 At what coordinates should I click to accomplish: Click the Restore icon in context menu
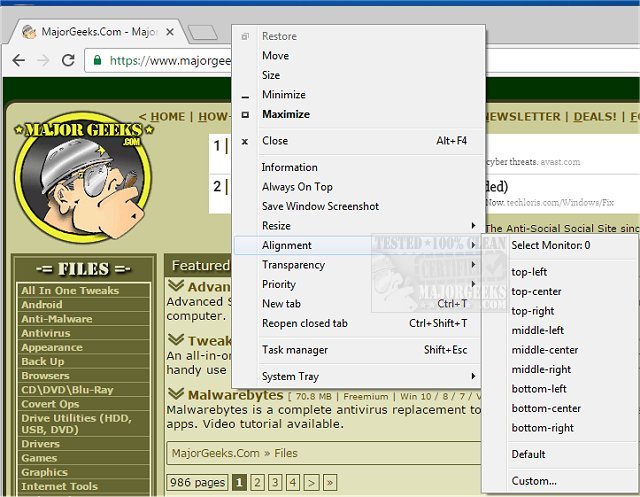[x=245, y=36]
